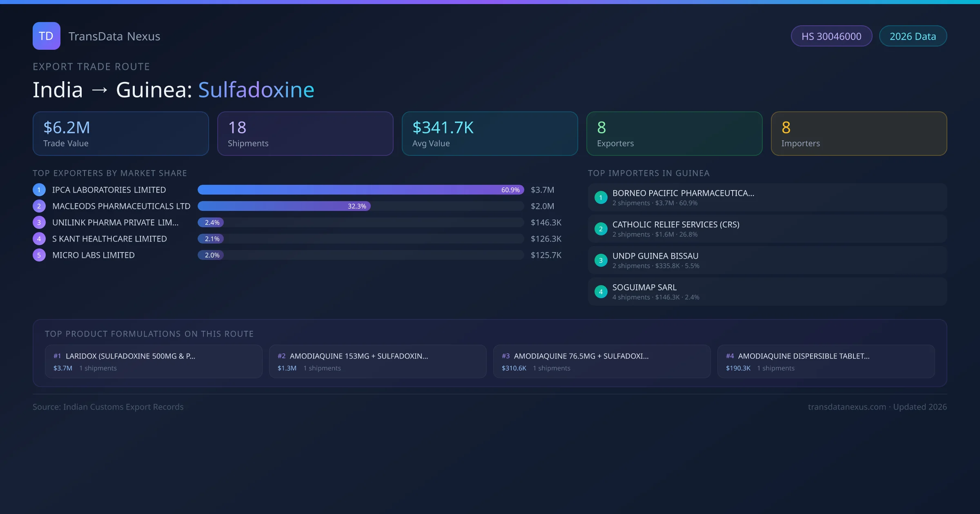Viewport: 980px width, 514px height.
Task: Click S Kant Healthcare Limited exporter name
Action: tap(109, 239)
